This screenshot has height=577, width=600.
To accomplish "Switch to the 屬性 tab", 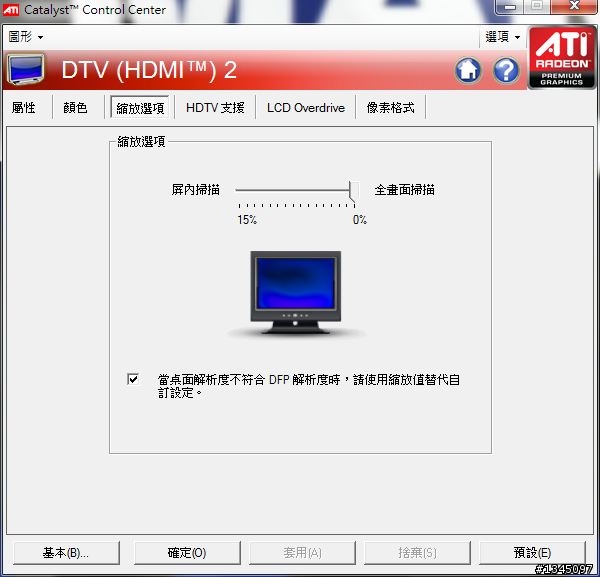I will 24,108.
